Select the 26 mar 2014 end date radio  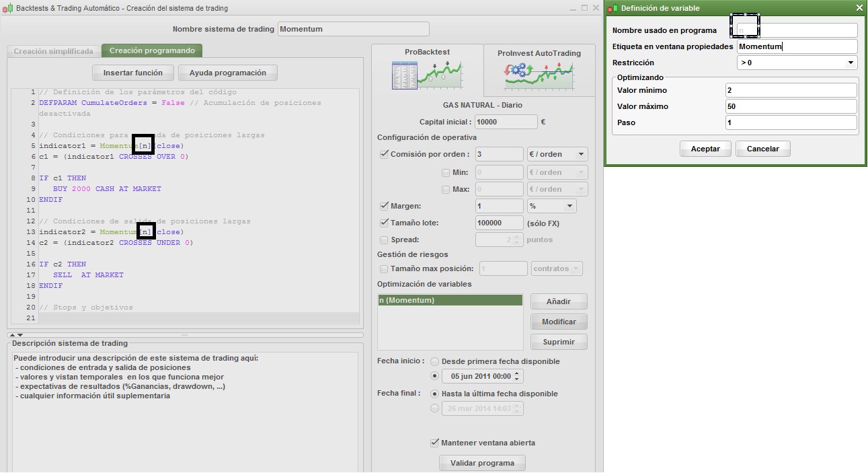[434, 408]
